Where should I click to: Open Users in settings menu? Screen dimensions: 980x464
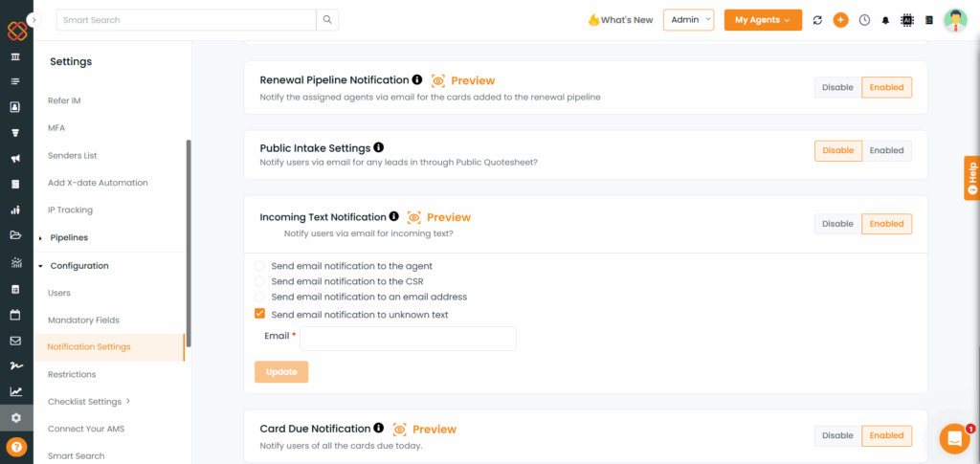pyautogui.click(x=59, y=293)
